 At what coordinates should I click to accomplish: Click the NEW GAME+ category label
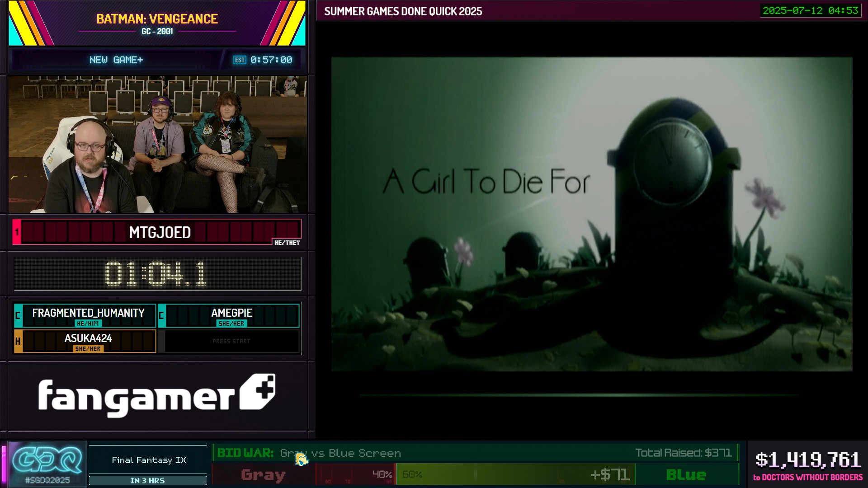coord(116,60)
